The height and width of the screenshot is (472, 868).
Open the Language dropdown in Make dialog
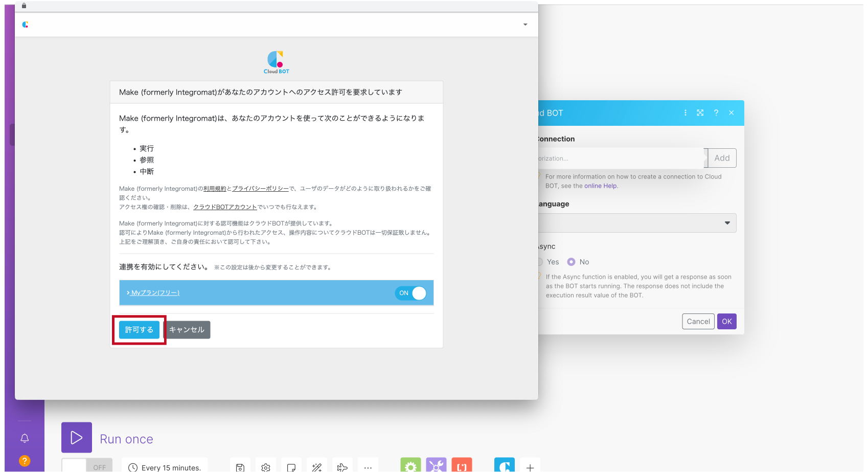point(637,223)
